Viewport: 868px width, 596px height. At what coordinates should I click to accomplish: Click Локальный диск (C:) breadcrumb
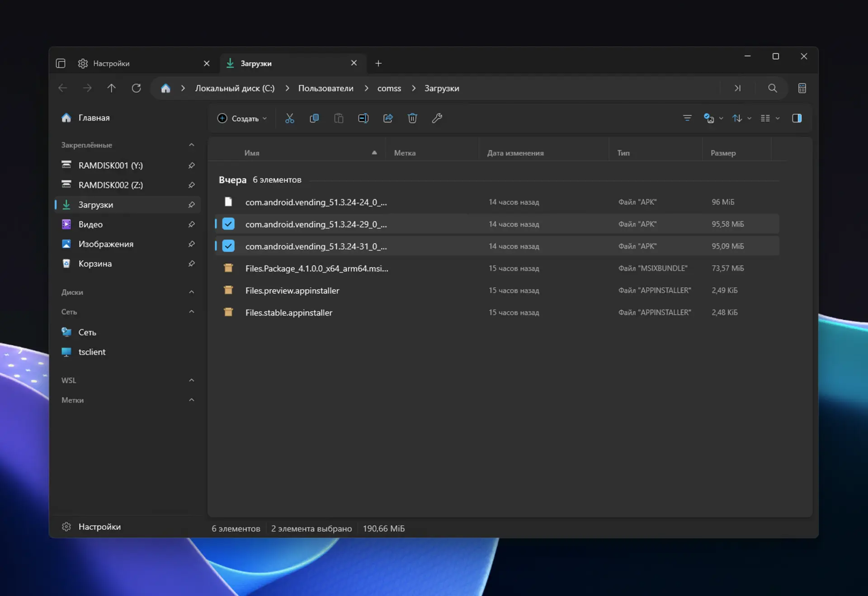[235, 89]
